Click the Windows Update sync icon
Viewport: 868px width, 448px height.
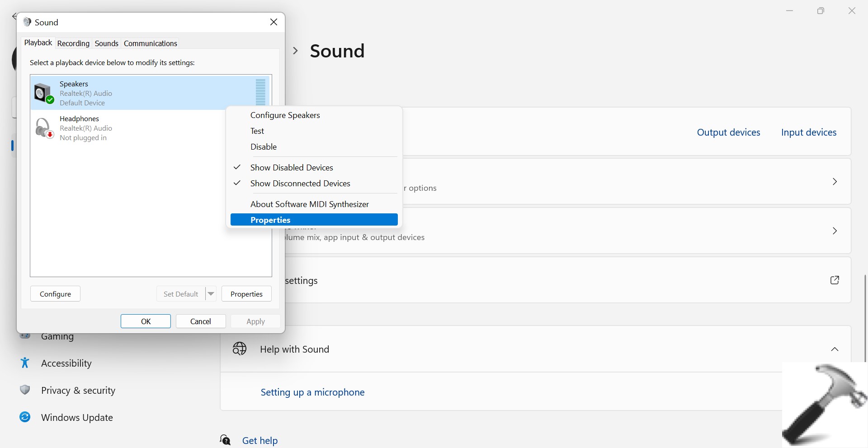(x=25, y=417)
